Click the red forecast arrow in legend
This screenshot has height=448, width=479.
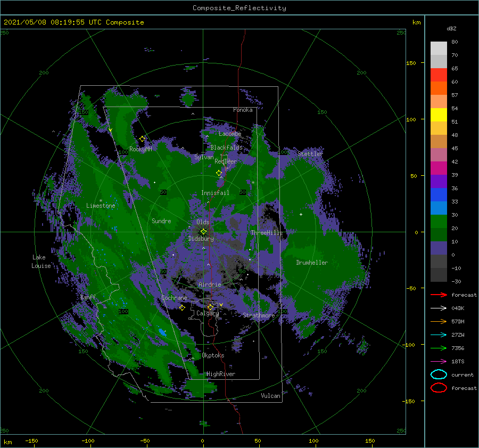coord(439,295)
